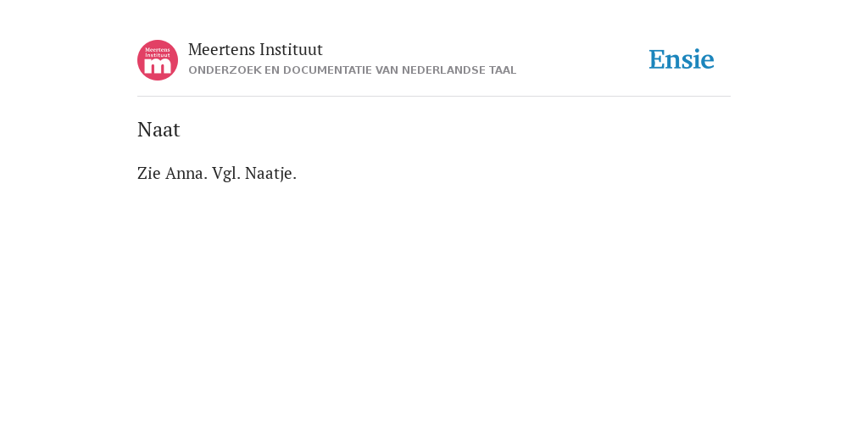
Task: Click the word 'ONDERZOEK' in the subtitle
Action: click(x=225, y=70)
